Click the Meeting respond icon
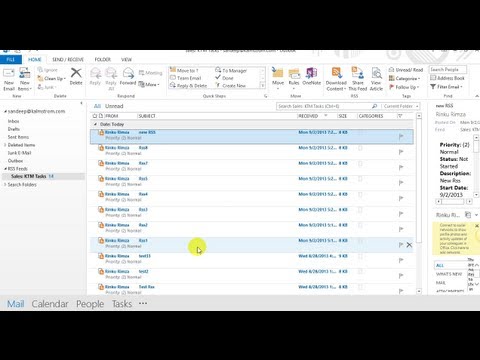 [142, 73]
